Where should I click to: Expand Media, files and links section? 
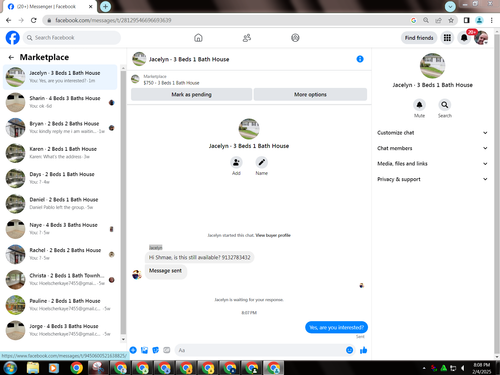[x=432, y=163]
